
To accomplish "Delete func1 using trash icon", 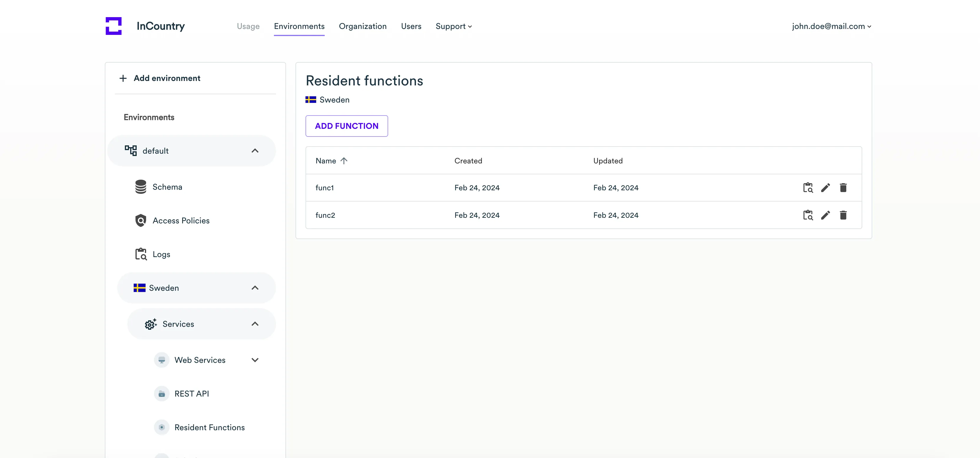I will [843, 188].
